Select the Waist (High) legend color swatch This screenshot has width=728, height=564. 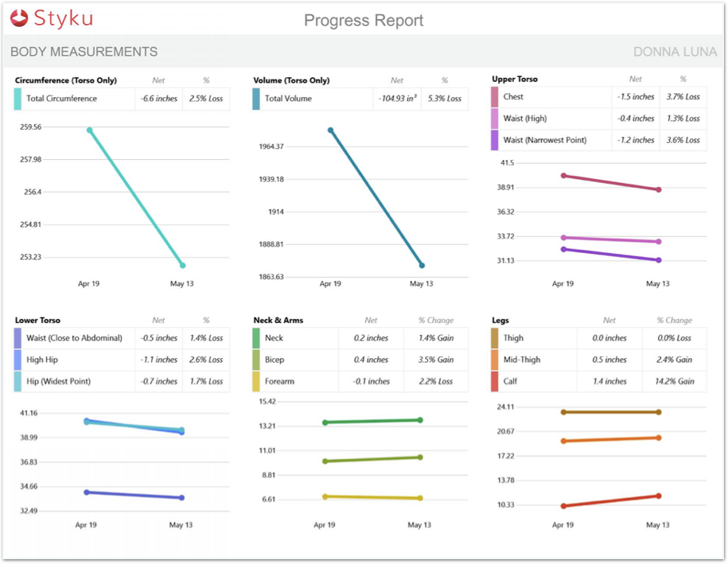(494, 119)
